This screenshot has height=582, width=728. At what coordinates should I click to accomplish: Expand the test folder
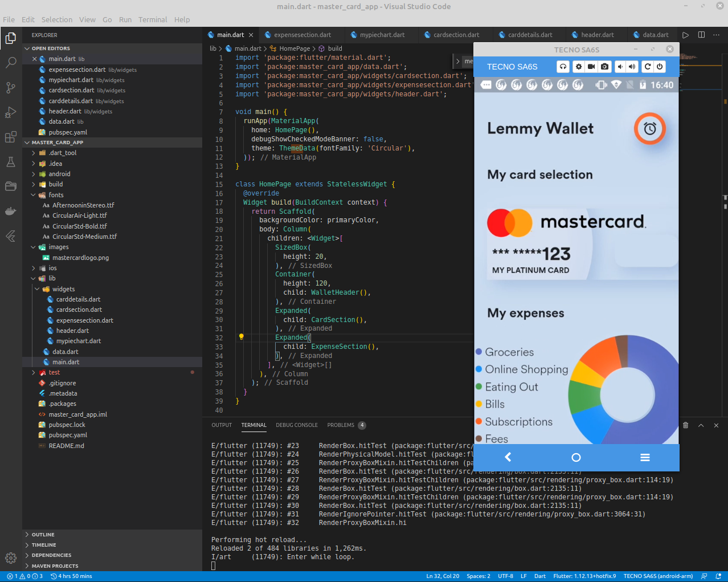pos(112,372)
